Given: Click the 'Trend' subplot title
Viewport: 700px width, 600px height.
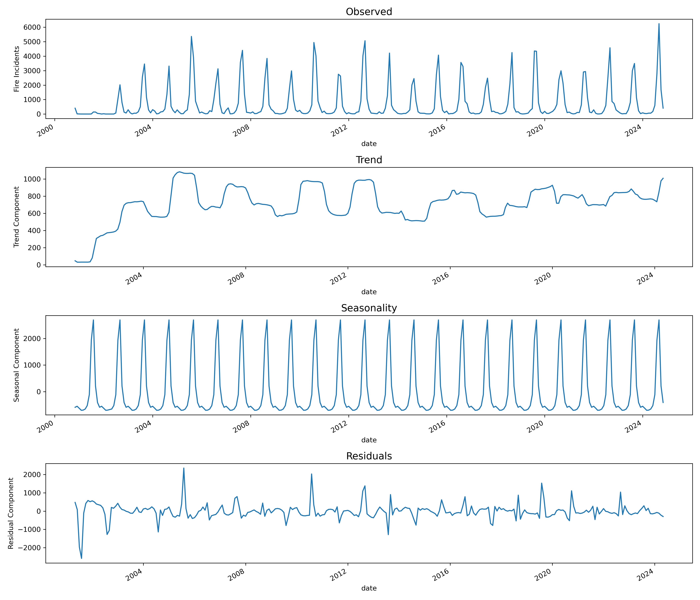Looking at the screenshot, I should click(x=369, y=160).
